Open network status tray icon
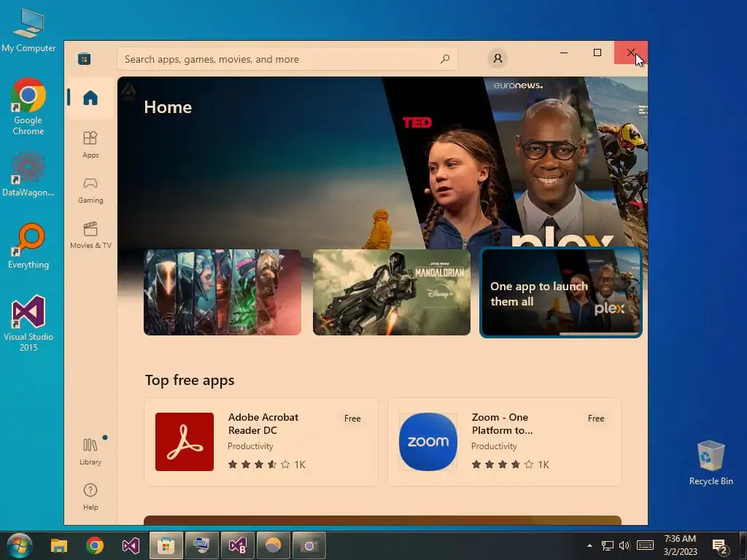This screenshot has width=747, height=560. click(607, 545)
